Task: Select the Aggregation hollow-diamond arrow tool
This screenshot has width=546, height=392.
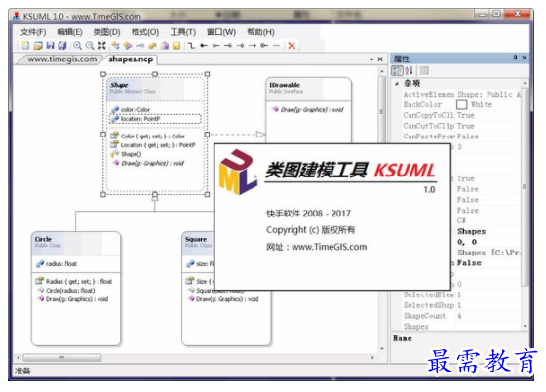Action: [215, 45]
